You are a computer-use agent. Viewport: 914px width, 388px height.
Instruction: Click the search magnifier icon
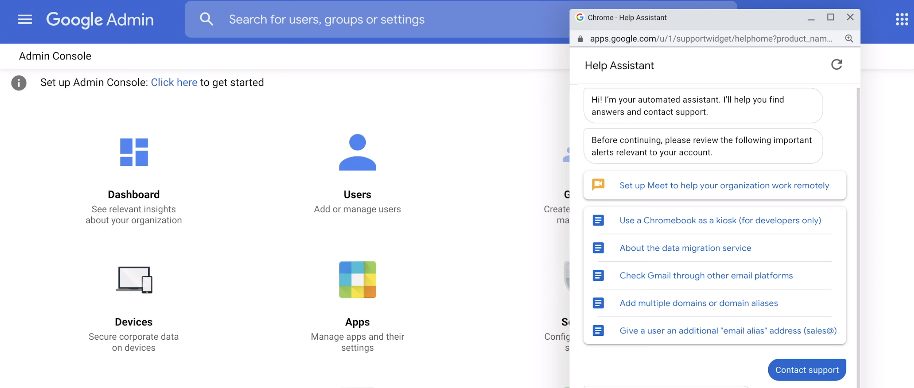[206, 19]
